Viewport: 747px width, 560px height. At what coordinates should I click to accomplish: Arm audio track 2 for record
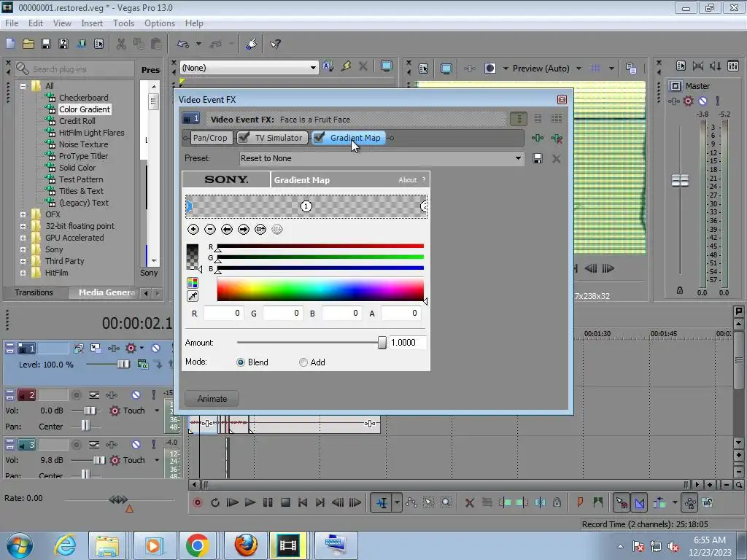point(76,394)
